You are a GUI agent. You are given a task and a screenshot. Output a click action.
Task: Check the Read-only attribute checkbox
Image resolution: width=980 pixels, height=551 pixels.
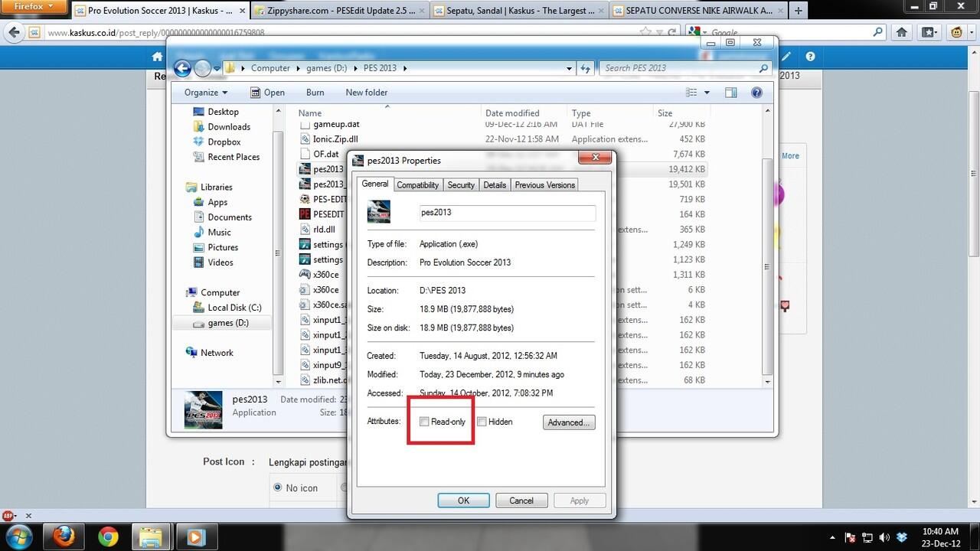(424, 422)
